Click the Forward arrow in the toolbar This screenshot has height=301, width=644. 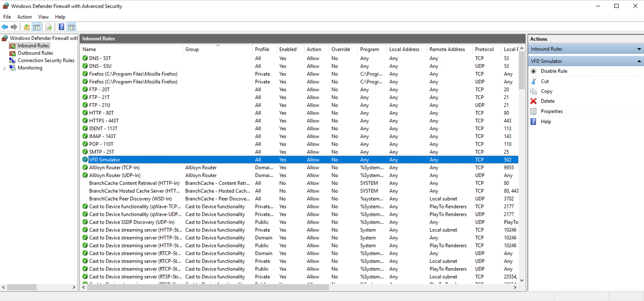[x=14, y=27]
